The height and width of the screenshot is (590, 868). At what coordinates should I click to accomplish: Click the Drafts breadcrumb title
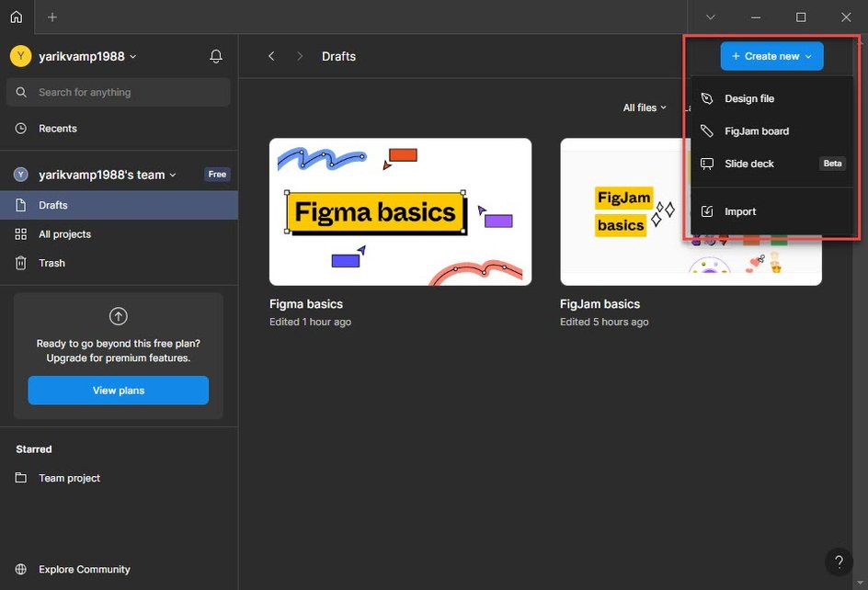coord(338,56)
